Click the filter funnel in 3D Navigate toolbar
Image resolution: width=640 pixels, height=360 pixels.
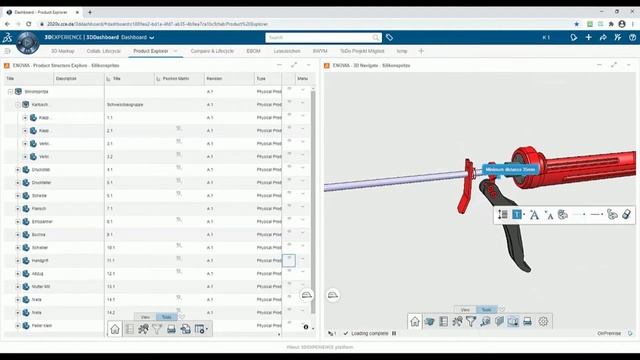pos(471,322)
